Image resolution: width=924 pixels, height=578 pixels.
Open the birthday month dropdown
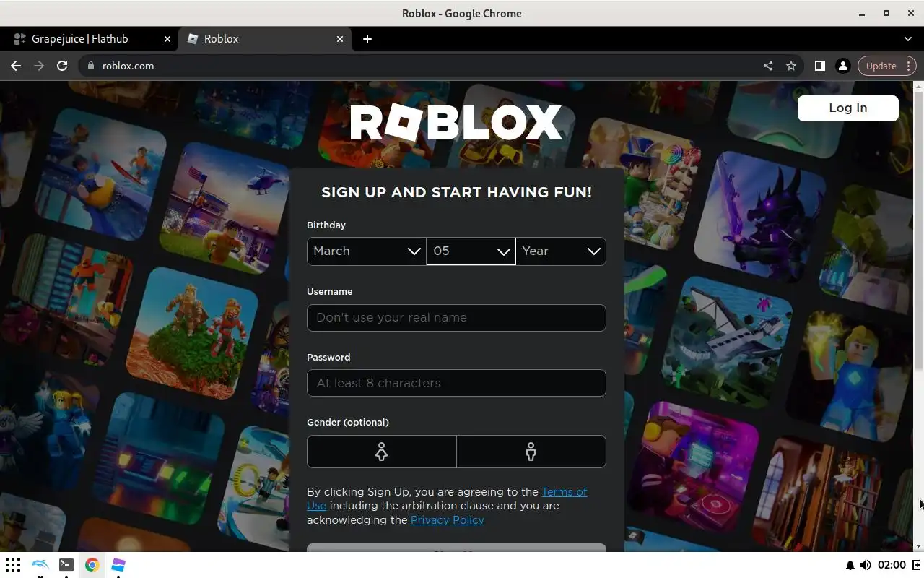tap(367, 251)
